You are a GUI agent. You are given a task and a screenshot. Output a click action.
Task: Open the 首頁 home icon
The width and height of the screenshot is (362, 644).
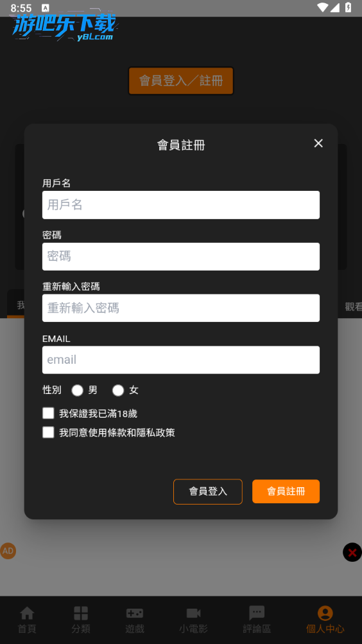click(x=27, y=613)
